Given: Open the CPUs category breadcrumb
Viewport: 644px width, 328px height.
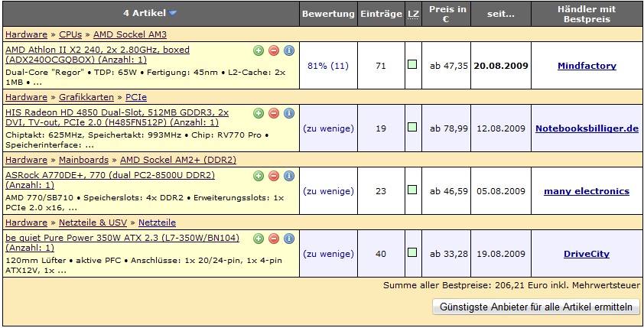Looking at the screenshot, I should 70,34.
